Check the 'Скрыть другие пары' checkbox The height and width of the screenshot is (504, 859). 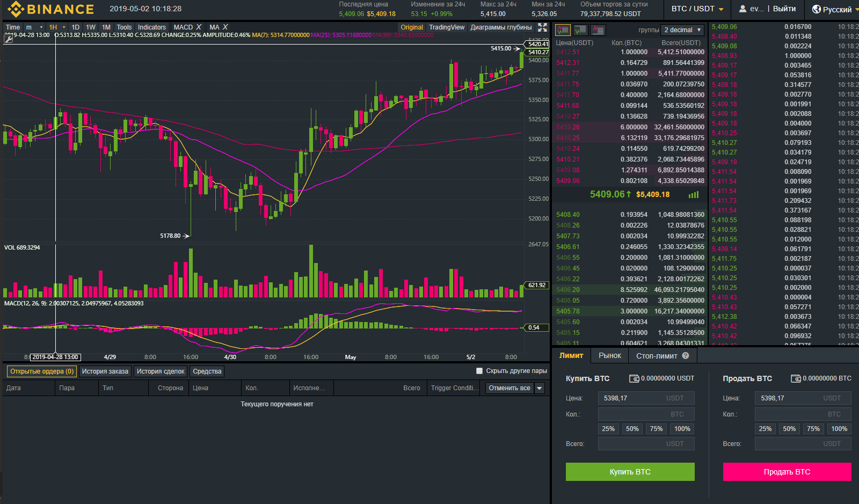(x=479, y=371)
